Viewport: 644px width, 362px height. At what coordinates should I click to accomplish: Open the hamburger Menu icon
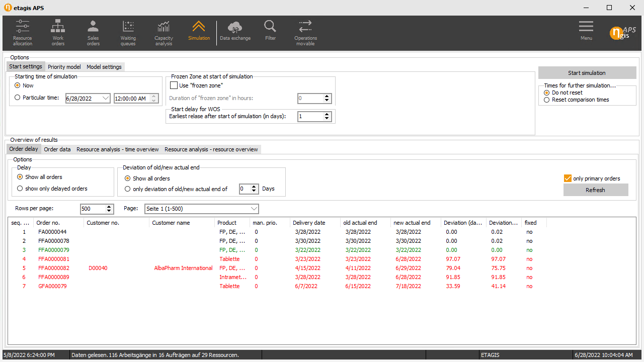(x=586, y=30)
